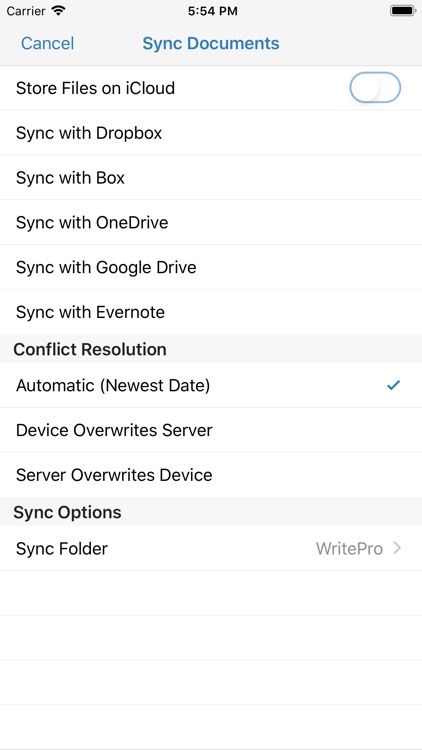
Task: Tap the time display in status bar
Action: click(212, 11)
